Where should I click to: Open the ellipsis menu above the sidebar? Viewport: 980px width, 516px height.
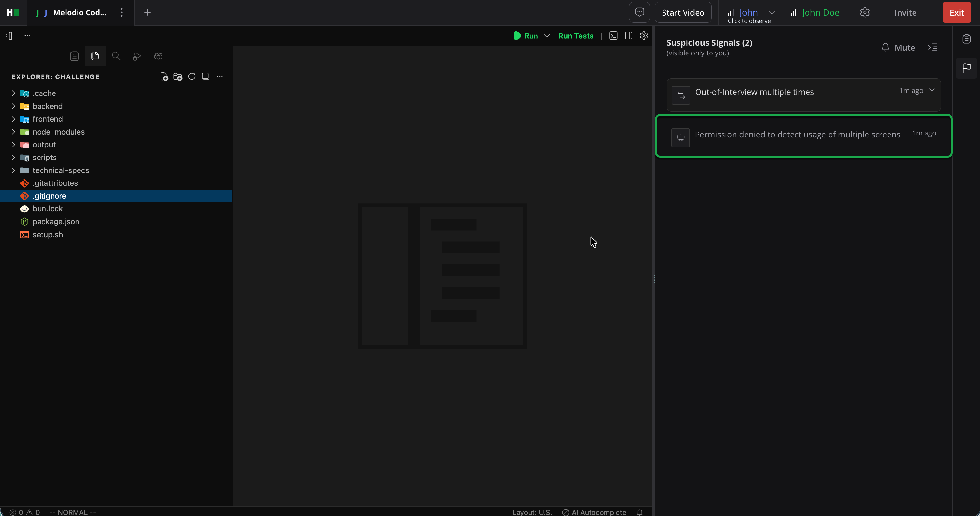[27, 35]
